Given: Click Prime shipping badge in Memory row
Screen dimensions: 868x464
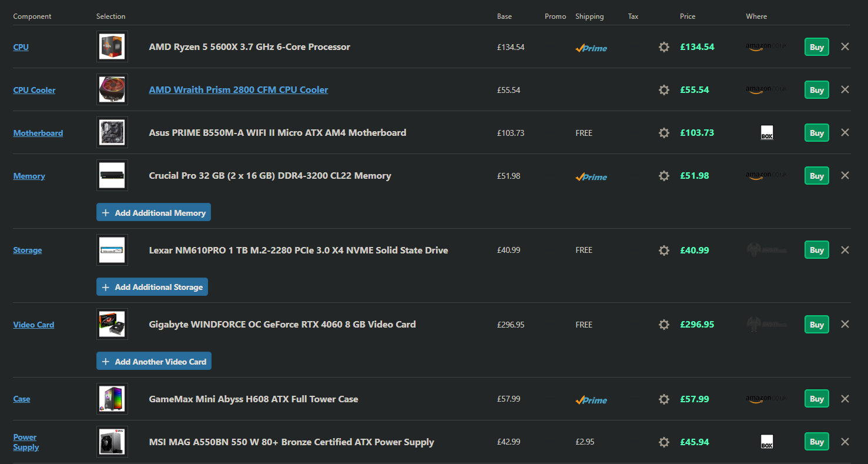Looking at the screenshot, I should click(x=591, y=177).
